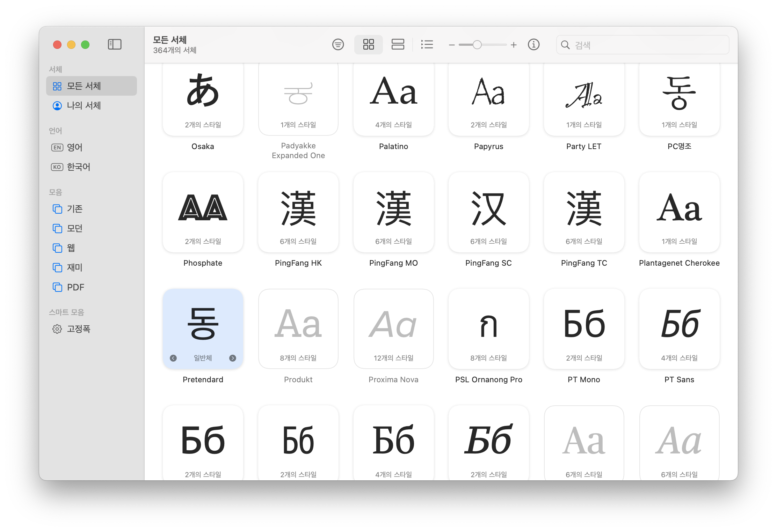Close the Font Book window
Viewport: 777px width, 532px height.
57,45
